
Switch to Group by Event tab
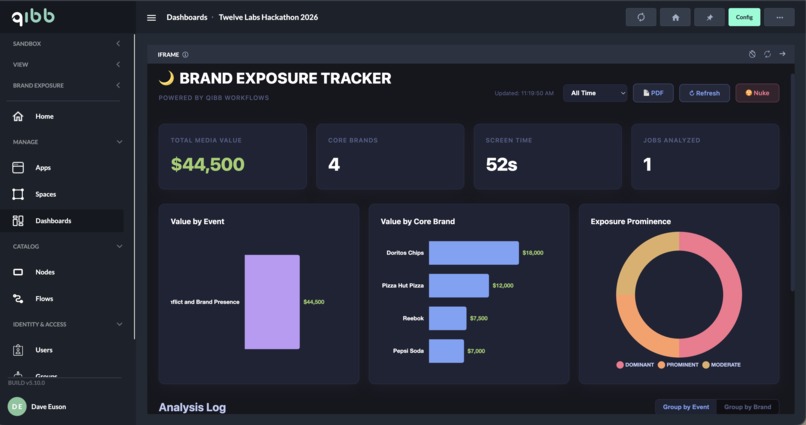point(686,407)
